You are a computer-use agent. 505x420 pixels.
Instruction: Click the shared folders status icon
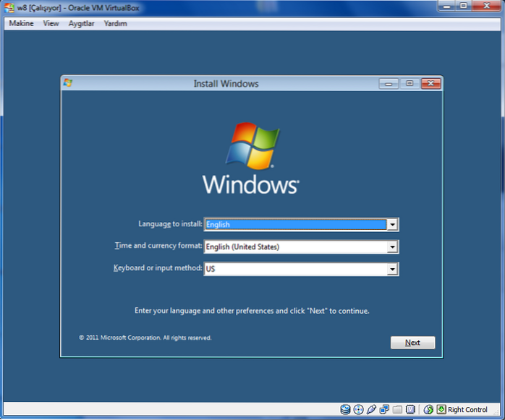point(397,410)
